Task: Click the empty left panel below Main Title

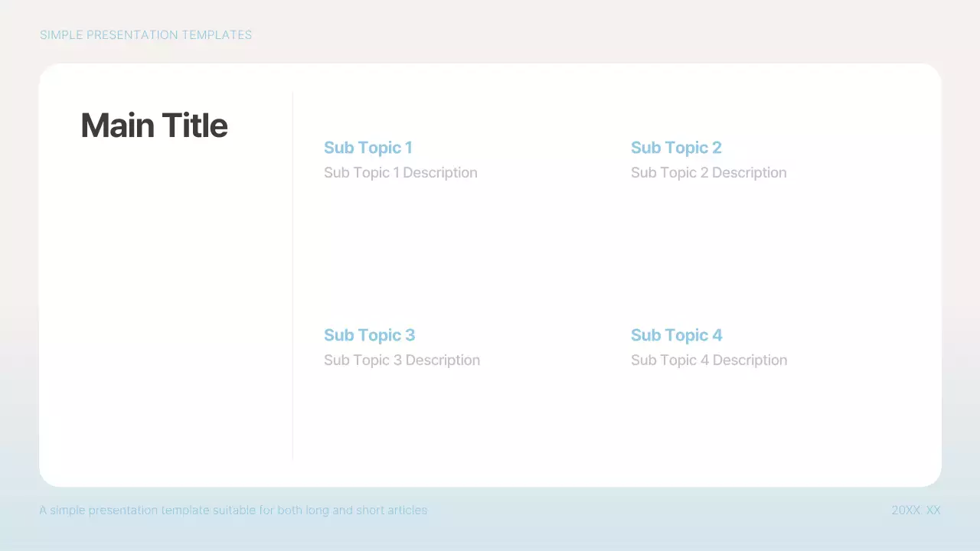Action: tap(165, 306)
